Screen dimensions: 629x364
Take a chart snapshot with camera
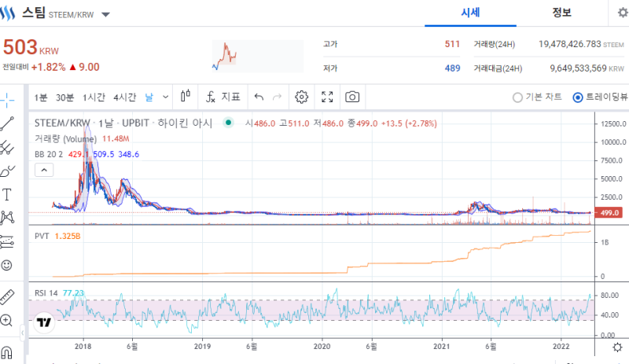tap(352, 97)
